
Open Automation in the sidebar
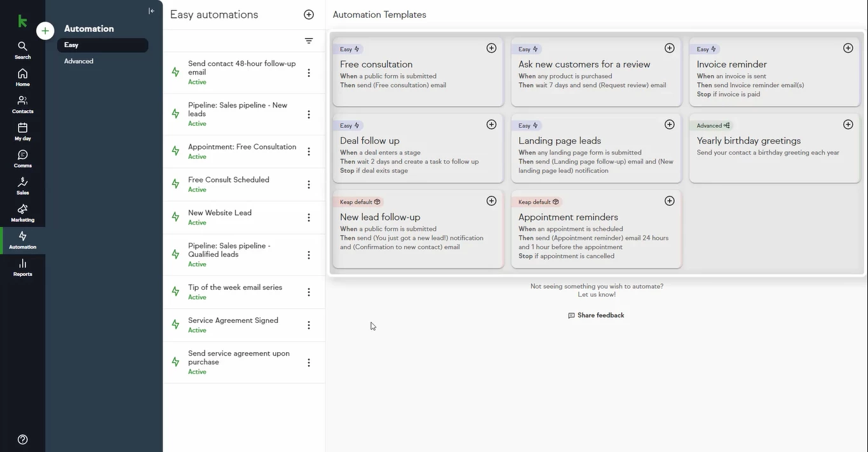coord(22,240)
